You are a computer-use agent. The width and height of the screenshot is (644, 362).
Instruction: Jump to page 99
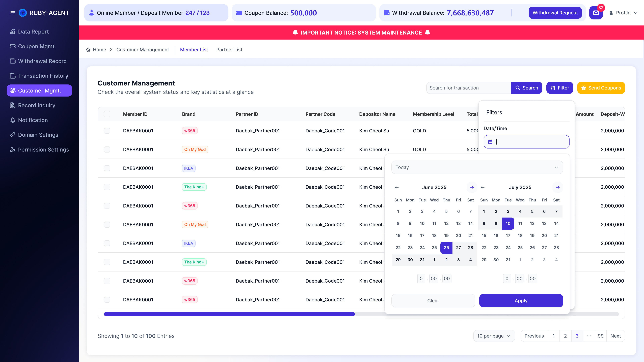point(601,336)
